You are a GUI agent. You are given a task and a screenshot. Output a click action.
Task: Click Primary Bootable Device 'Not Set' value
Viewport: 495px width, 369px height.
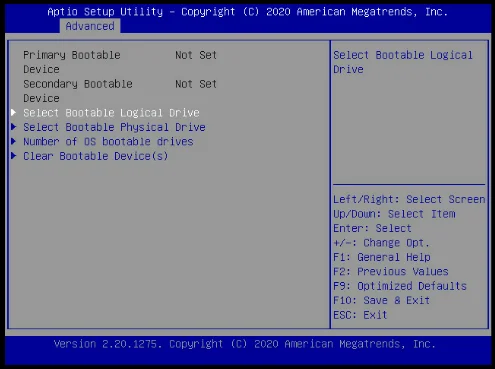pyautogui.click(x=196, y=55)
